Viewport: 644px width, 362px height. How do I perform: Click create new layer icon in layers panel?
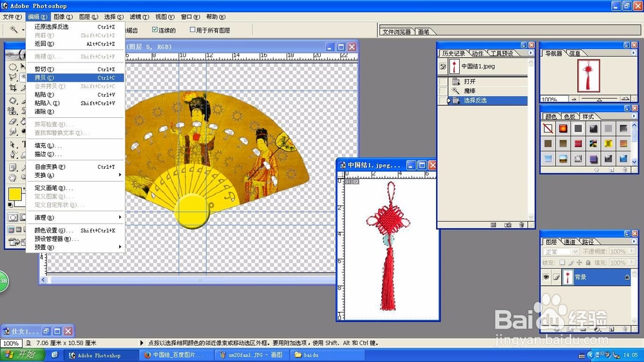612,329
